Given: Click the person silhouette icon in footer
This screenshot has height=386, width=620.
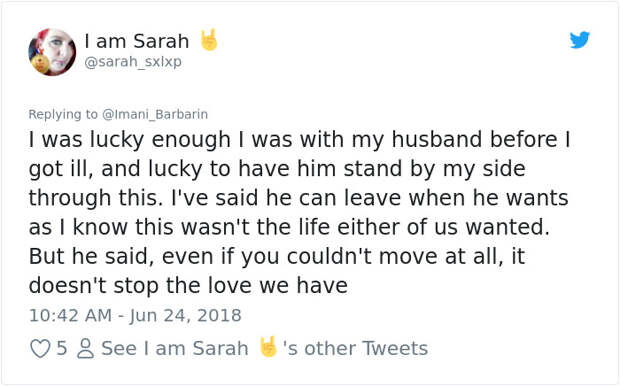Looking at the screenshot, I should tap(85, 349).
